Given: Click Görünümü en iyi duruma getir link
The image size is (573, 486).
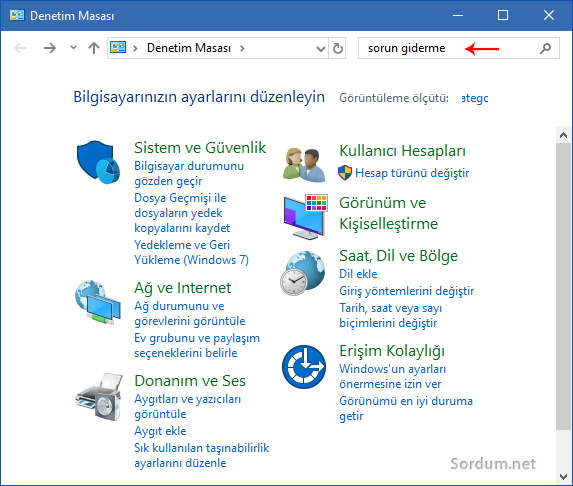Looking at the screenshot, I should click(406, 408).
